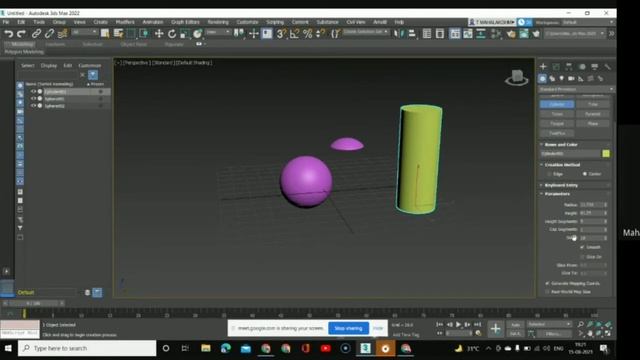
Task: Open the Utilities command panel tab
Action: point(607,67)
